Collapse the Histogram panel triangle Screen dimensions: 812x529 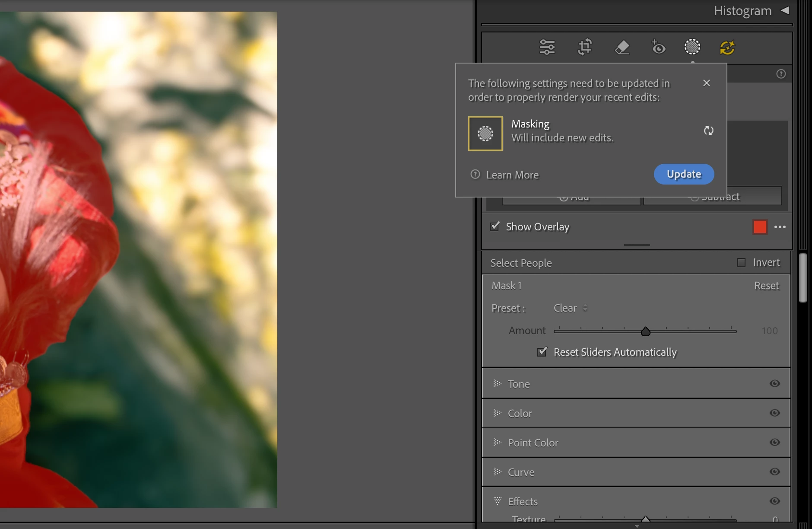click(x=785, y=10)
